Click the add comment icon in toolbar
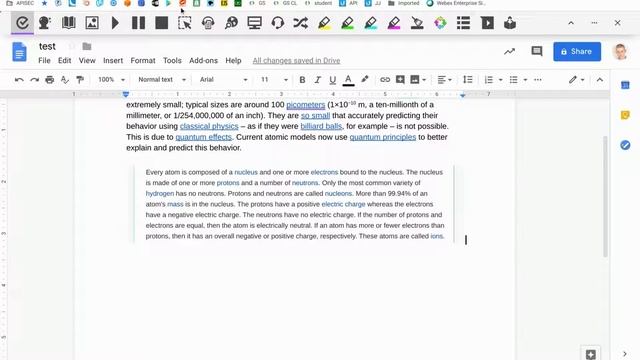Viewport: 640px width, 360px height. point(400,80)
